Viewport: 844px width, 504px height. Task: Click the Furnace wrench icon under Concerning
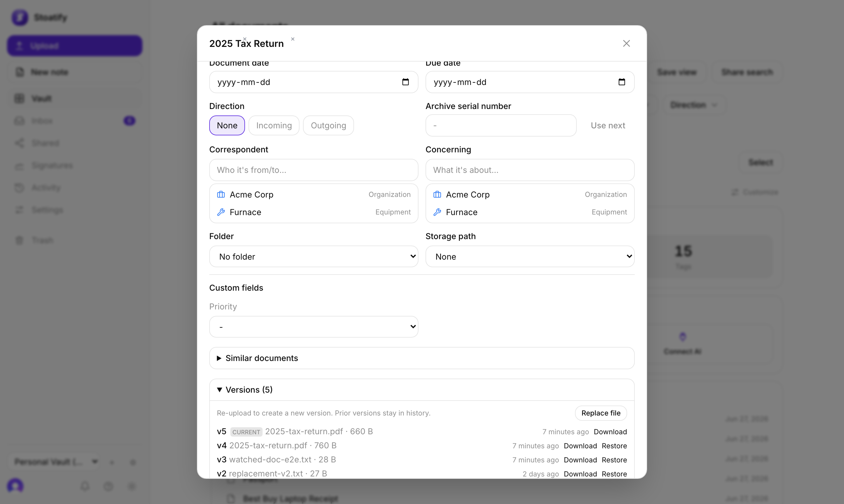(437, 212)
